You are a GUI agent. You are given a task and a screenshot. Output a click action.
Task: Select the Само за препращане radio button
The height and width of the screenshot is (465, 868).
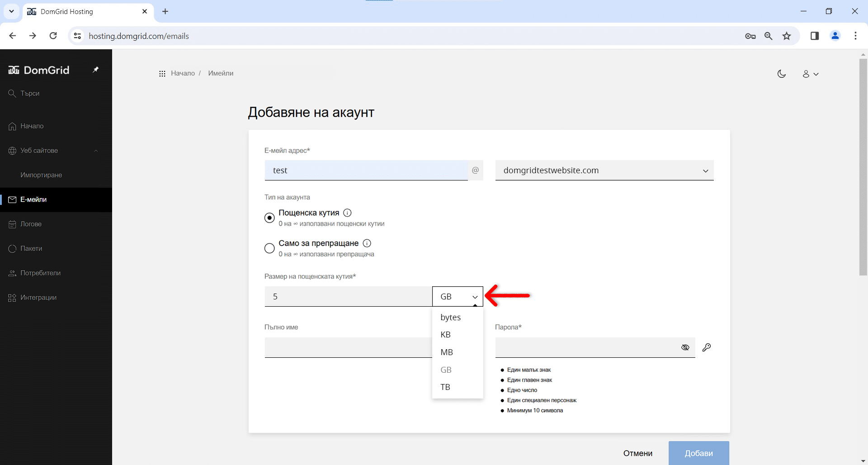pos(269,248)
